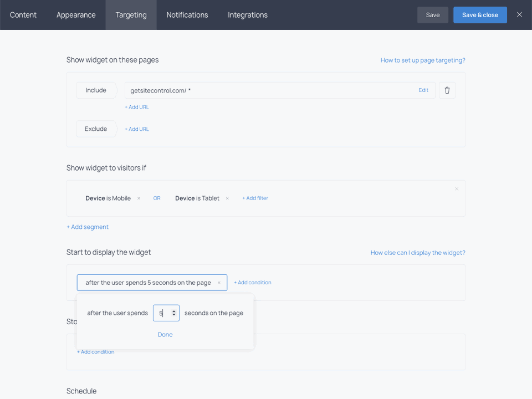Add URL under Include rule
532x399 pixels.
click(x=137, y=107)
